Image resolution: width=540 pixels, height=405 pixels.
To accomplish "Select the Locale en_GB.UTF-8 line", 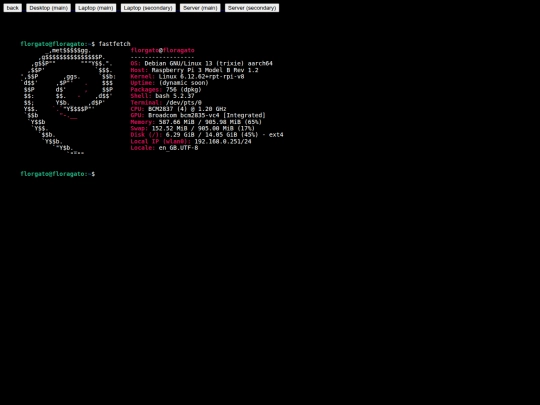I will point(164,148).
